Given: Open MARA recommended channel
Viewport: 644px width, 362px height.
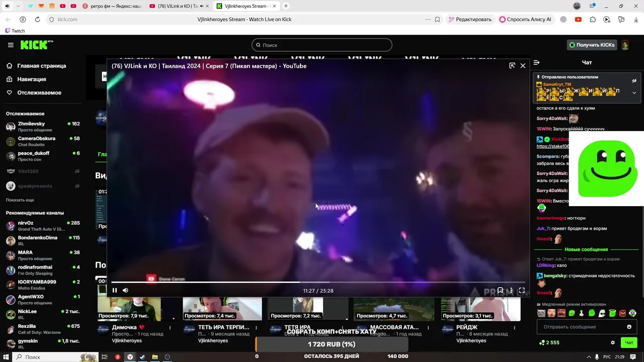Looking at the screenshot, I should click(43, 255).
